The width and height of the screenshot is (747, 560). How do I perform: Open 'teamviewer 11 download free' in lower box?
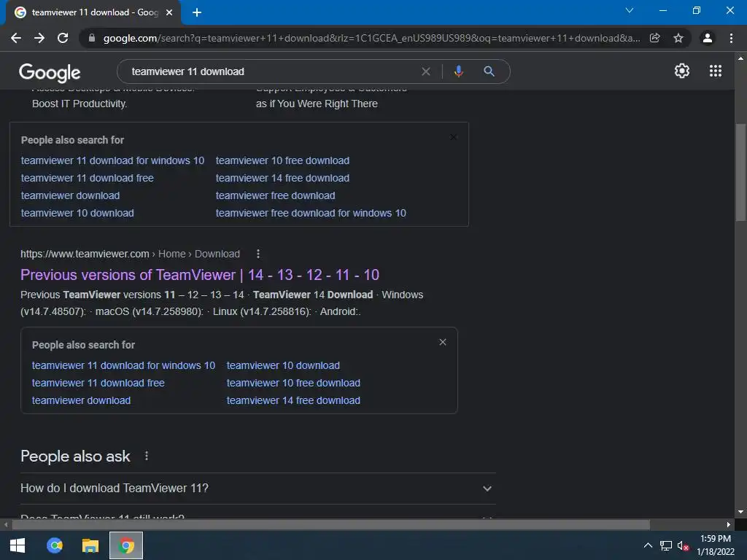click(98, 384)
